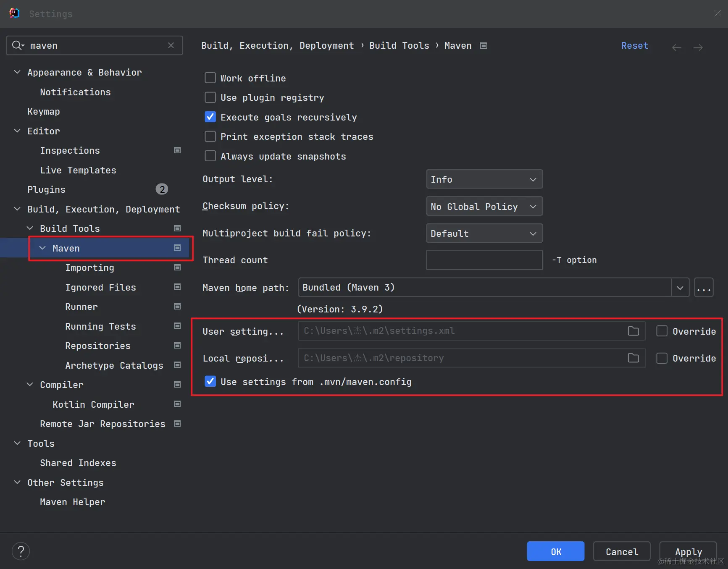This screenshot has height=569, width=728.
Task: Click the User settings file path field
Action: point(471,331)
